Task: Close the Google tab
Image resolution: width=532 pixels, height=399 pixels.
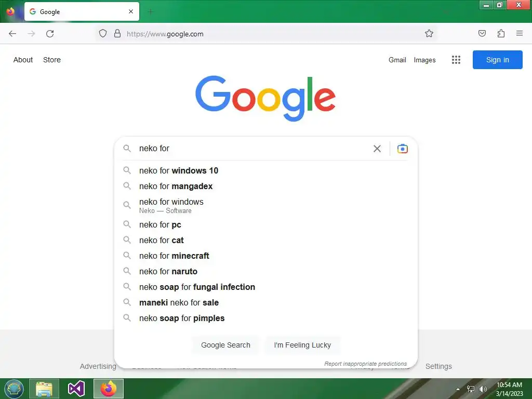Action: tap(131, 11)
